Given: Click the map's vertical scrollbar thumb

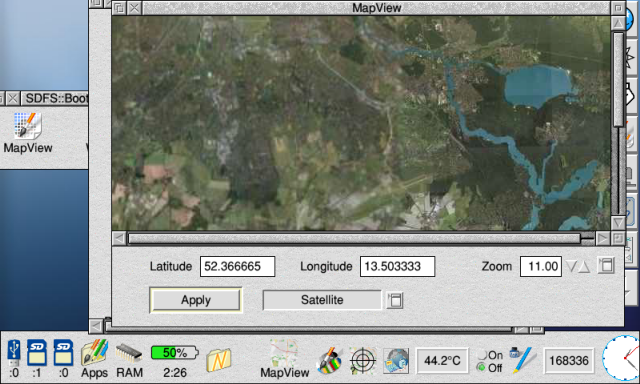Looking at the screenshot, I should (x=618, y=80).
